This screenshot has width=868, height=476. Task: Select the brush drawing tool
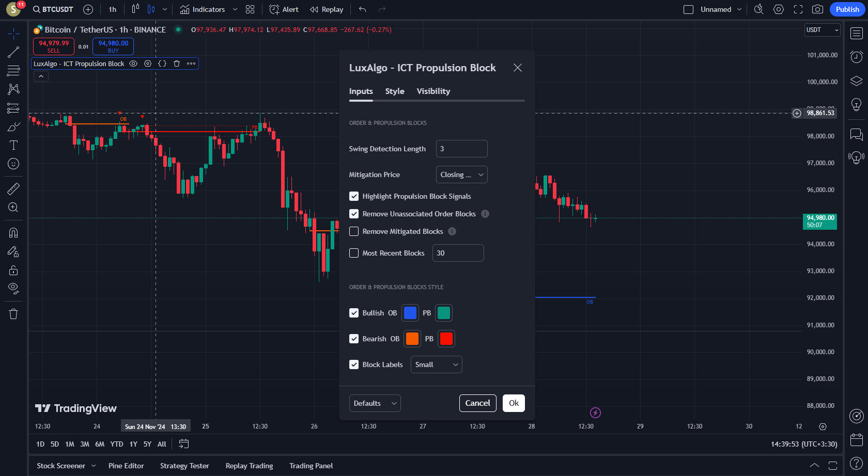(x=13, y=126)
